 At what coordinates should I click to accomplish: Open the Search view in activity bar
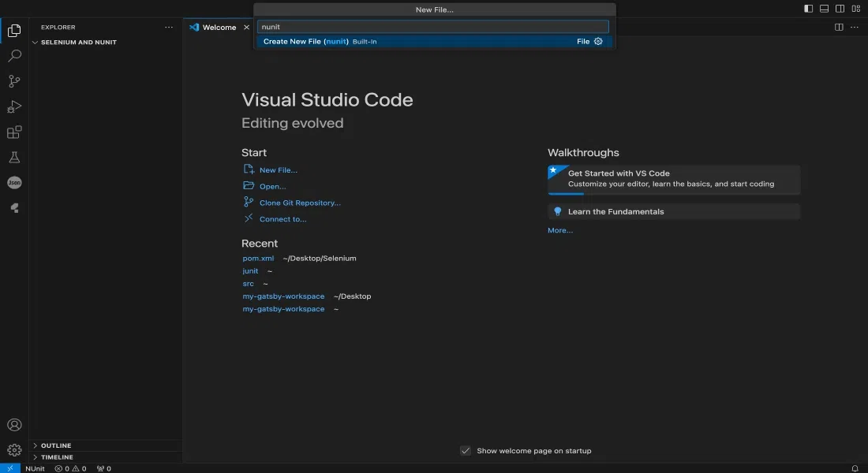tap(14, 56)
